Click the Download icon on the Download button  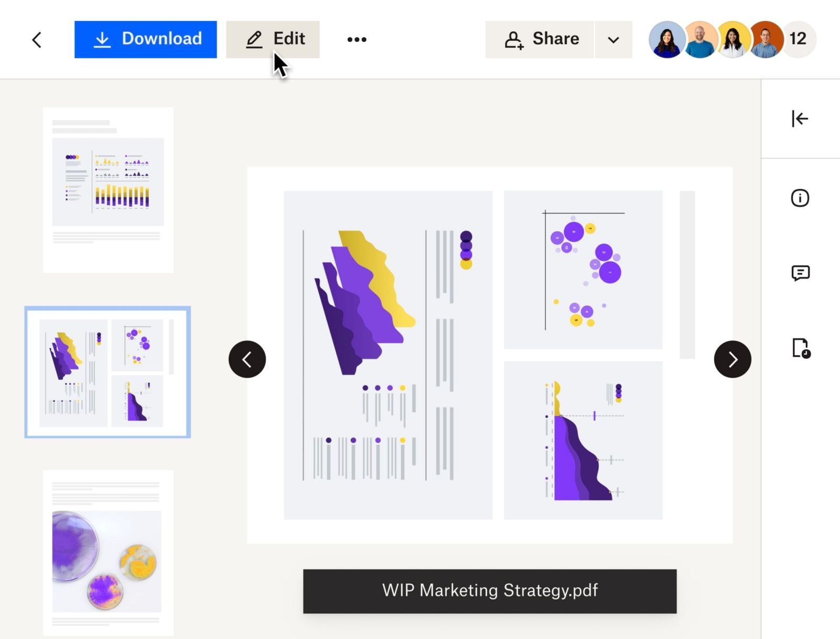pos(103,39)
